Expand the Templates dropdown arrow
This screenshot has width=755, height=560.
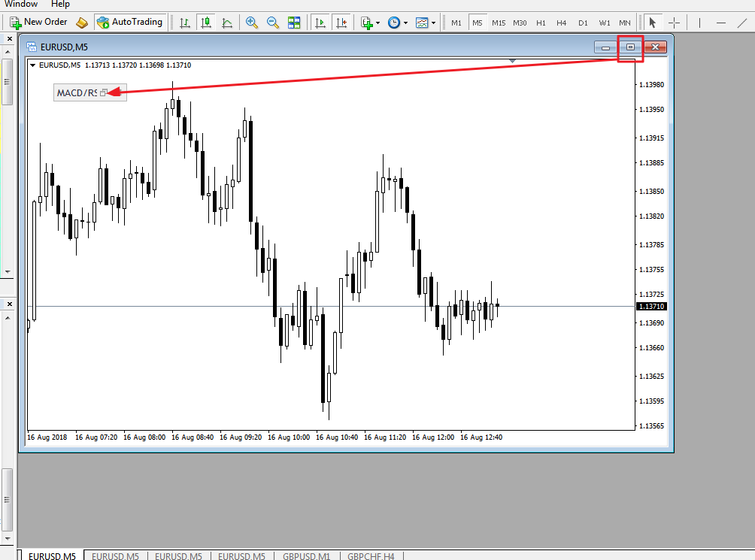[x=433, y=23]
